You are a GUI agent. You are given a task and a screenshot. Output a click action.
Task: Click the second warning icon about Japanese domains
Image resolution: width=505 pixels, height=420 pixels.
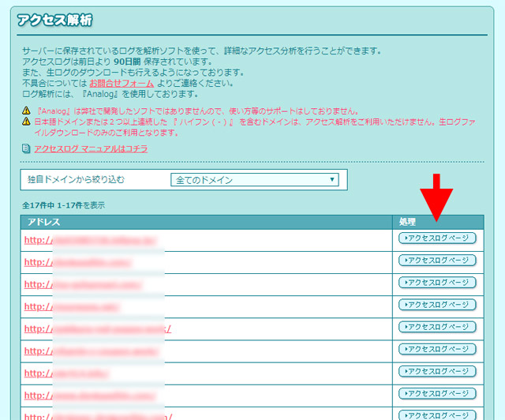point(26,122)
